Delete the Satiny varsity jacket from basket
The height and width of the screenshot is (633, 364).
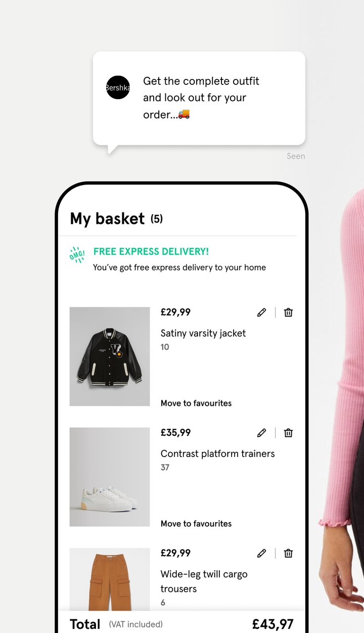[288, 312]
